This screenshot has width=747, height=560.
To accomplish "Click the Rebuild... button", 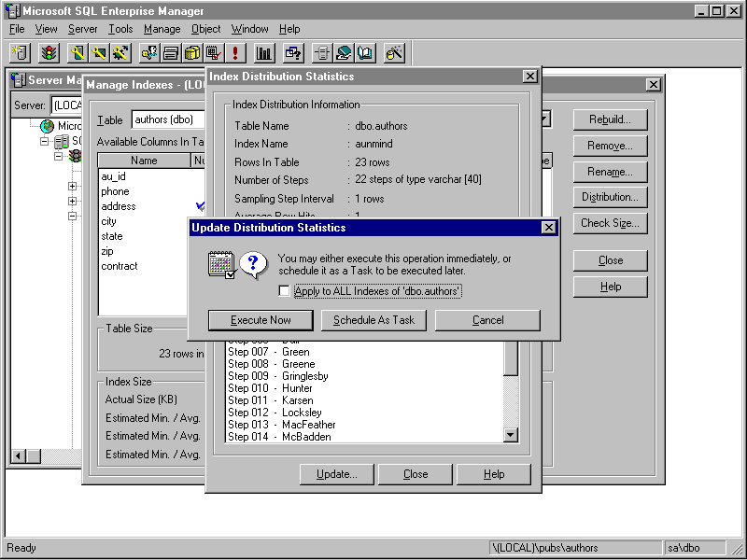I will point(610,119).
